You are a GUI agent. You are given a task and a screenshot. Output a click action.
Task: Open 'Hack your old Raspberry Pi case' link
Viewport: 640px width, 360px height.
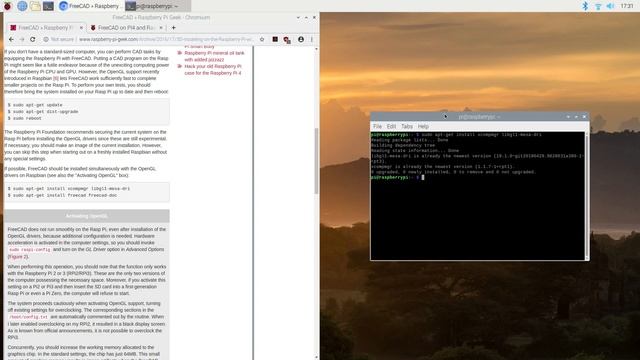(213, 69)
